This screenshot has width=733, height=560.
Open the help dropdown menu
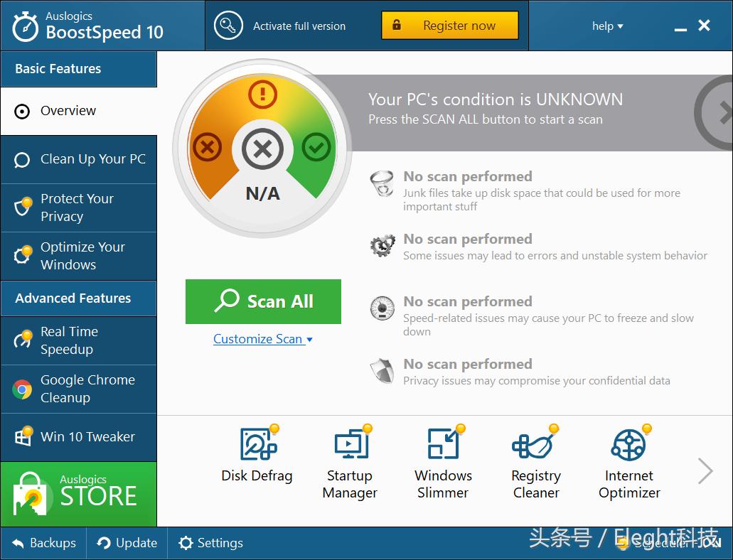(x=607, y=26)
